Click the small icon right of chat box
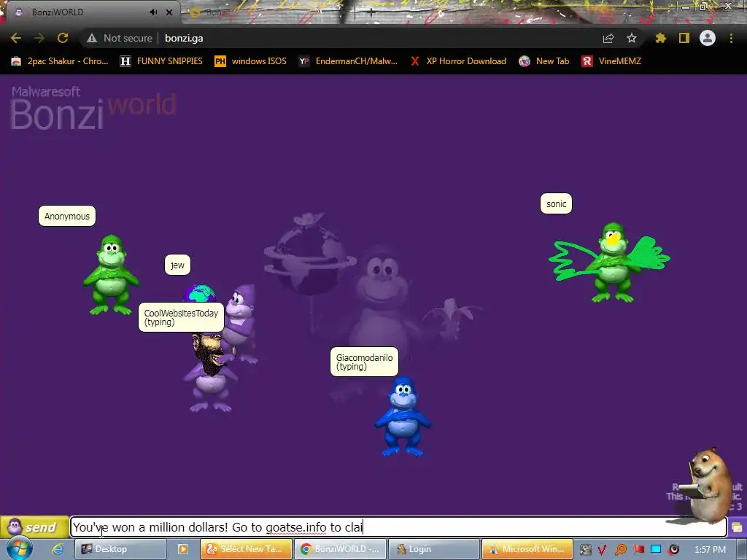 [737, 528]
